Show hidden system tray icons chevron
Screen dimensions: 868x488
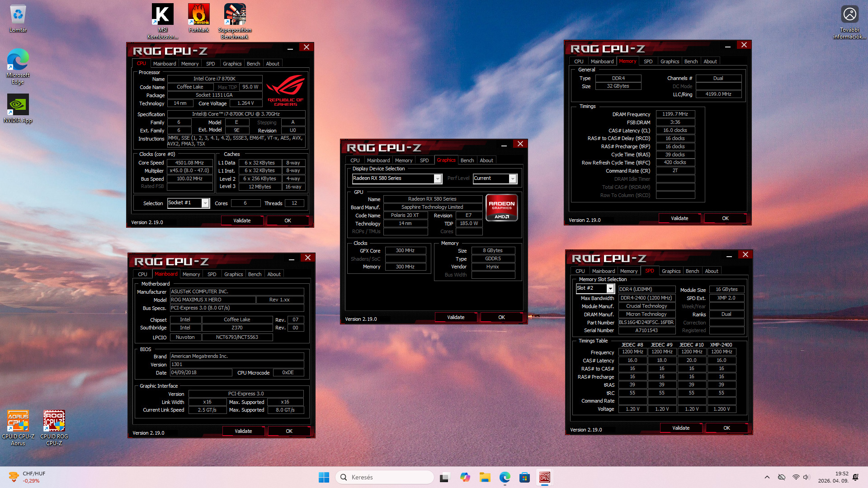coord(767,477)
